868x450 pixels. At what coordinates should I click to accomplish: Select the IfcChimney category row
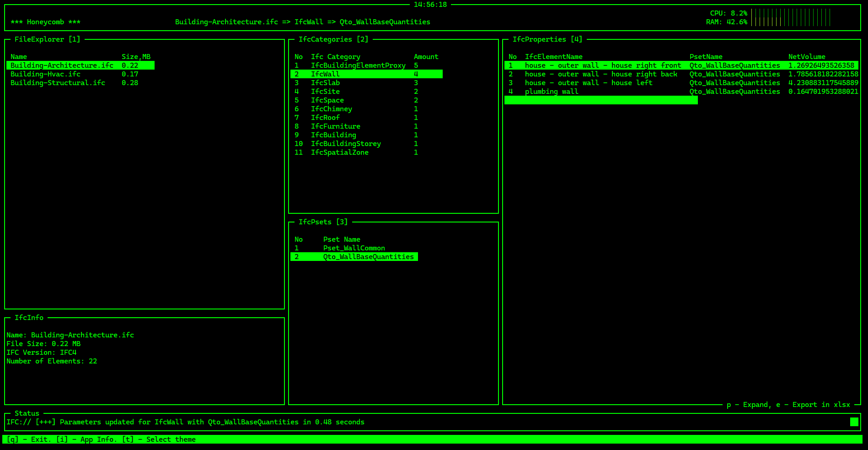(x=366, y=109)
